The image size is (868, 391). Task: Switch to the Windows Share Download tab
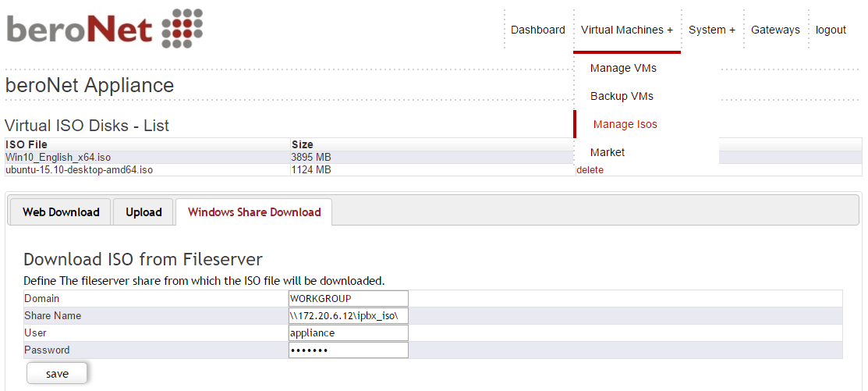click(x=254, y=212)
